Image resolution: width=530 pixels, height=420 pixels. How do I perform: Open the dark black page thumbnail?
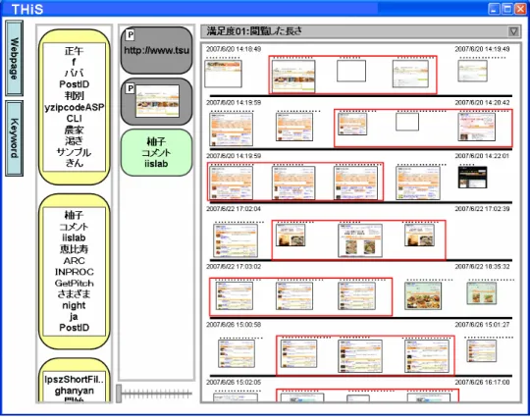pyautogui.click(x=472, y=177)
